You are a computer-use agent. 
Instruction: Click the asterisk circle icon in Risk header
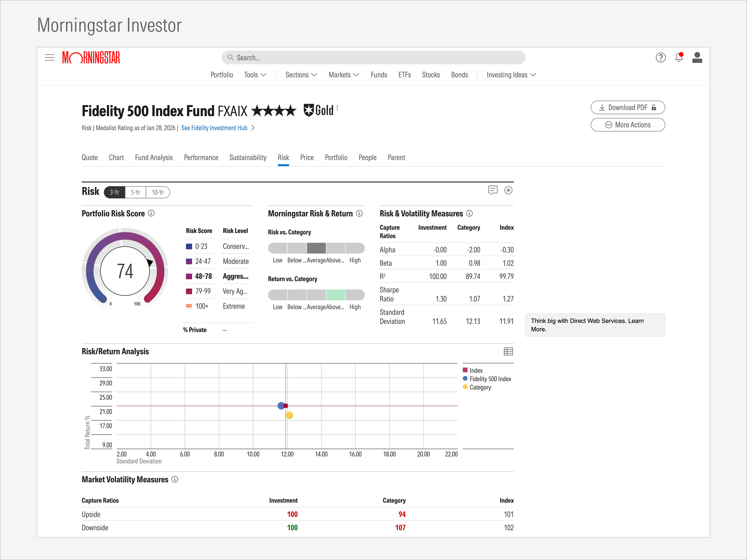tap(508, 190)
